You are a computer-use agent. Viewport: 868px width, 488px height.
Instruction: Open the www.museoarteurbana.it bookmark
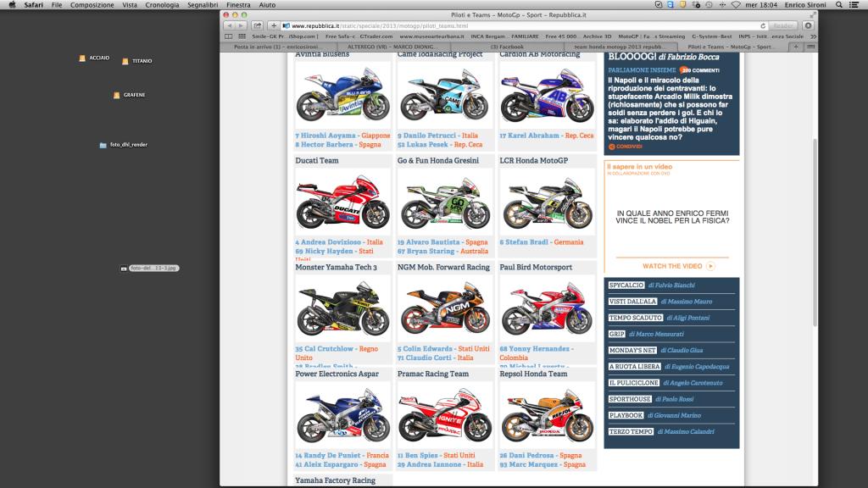[x=431, y=36]
